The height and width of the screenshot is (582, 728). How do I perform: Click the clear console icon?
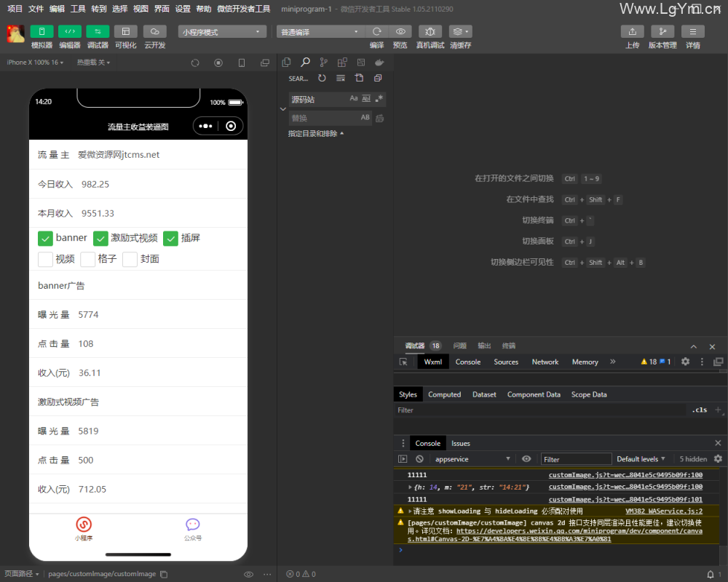(420, 459)
